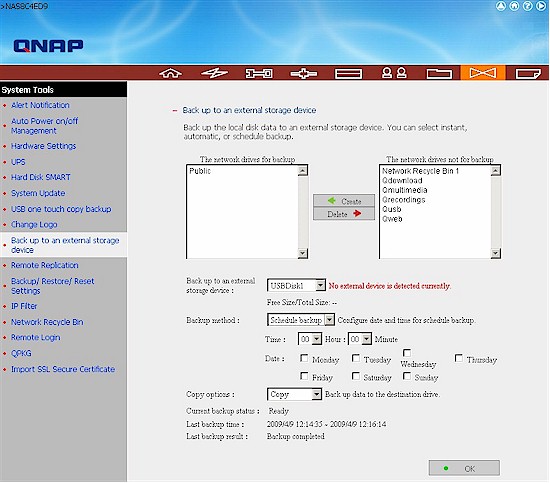550x483 pixels.
Task: Open the Network Share folder icon
Action: pyautogui.click(x=439, y=73)
